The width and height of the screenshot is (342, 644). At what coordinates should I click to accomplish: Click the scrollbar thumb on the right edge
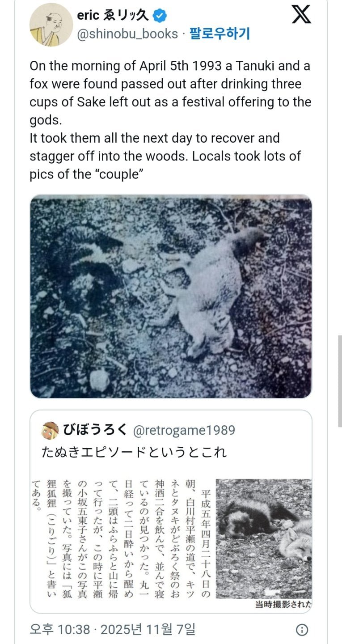pyautogui.click(x=340, y=380)
